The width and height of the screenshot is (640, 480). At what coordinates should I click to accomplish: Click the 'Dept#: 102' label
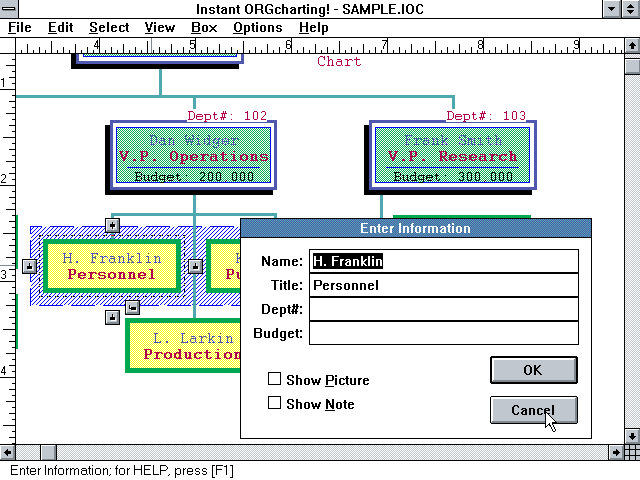(227, 116)
